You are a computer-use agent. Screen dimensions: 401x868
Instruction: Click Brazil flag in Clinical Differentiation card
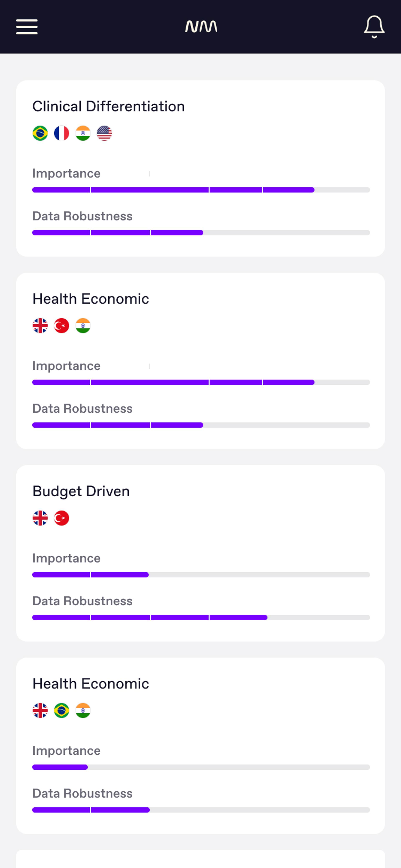40,133
